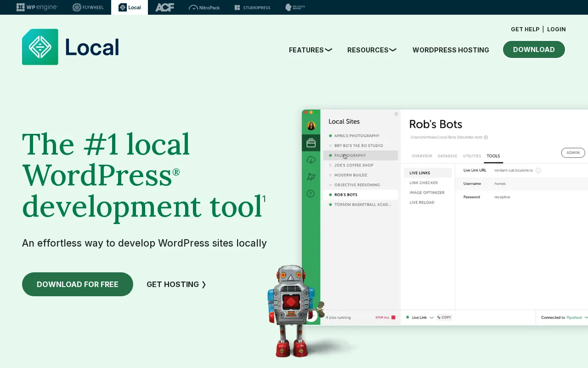This screenshot has height=368, width=588.
Task: Select Rob's Bots site
Action: click(361, 195)
